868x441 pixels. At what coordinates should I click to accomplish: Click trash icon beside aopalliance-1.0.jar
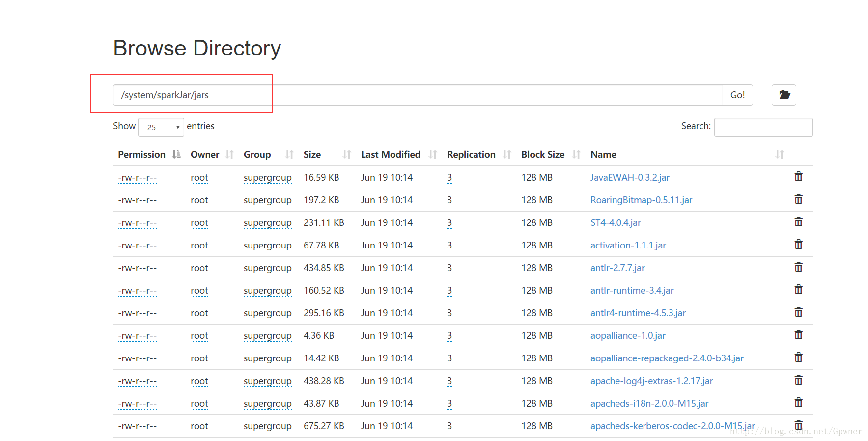pos(798,335)
